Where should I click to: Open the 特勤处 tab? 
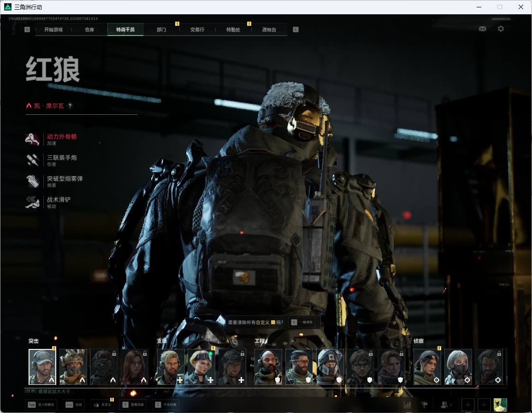coord(233,29)
